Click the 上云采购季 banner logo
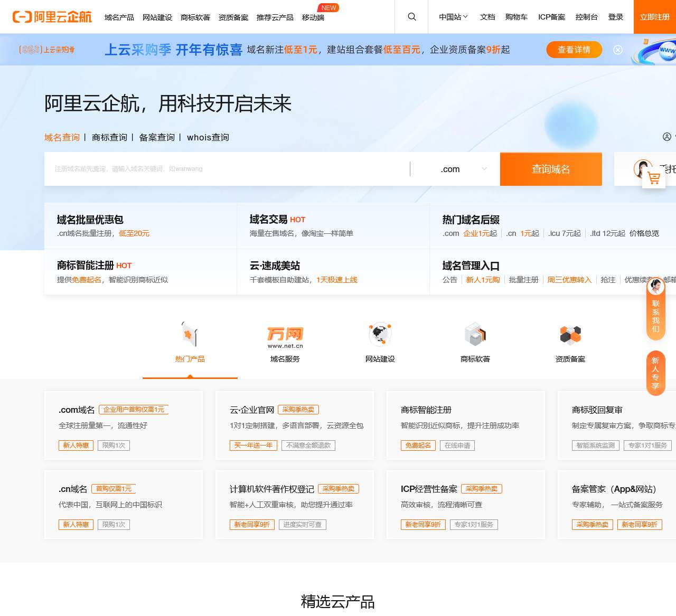Viewport: 676px width, 616px height. (x=47, y=50)
